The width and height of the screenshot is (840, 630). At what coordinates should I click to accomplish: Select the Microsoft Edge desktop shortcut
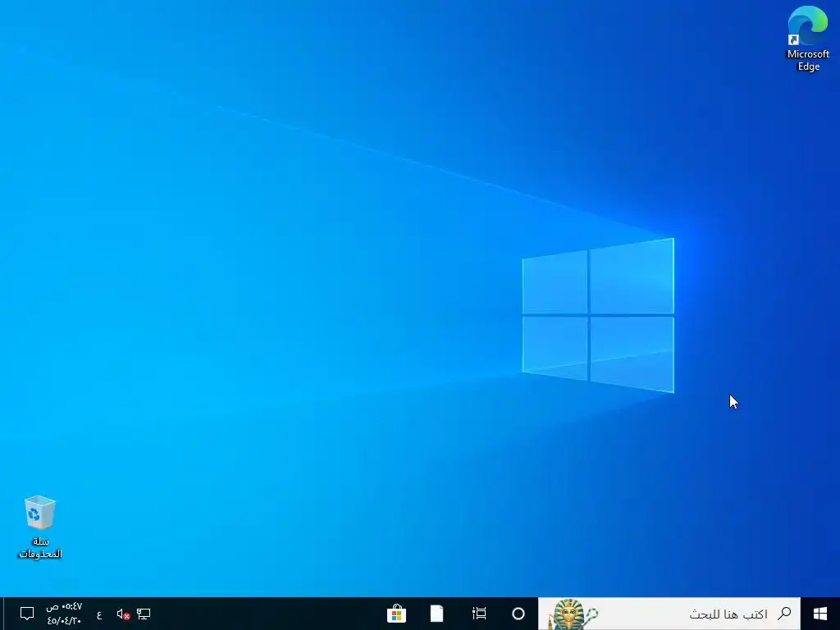[808, 39]
